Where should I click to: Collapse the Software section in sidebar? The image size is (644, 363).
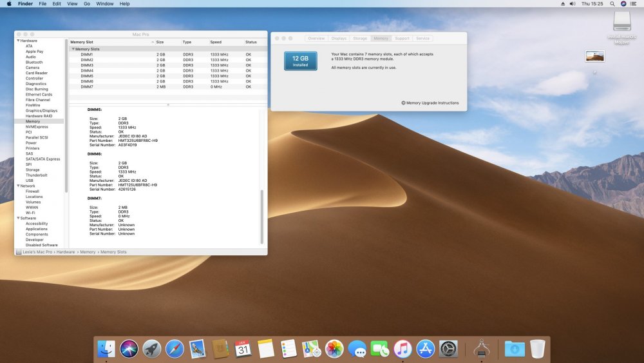pyautogui.click(x=18, y=218)
